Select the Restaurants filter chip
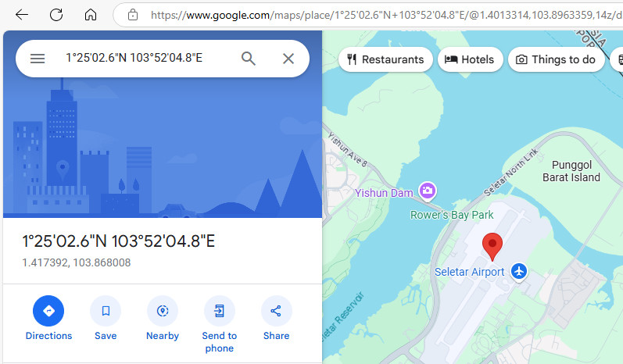This screenshot has height=364, width=623. 385,59
